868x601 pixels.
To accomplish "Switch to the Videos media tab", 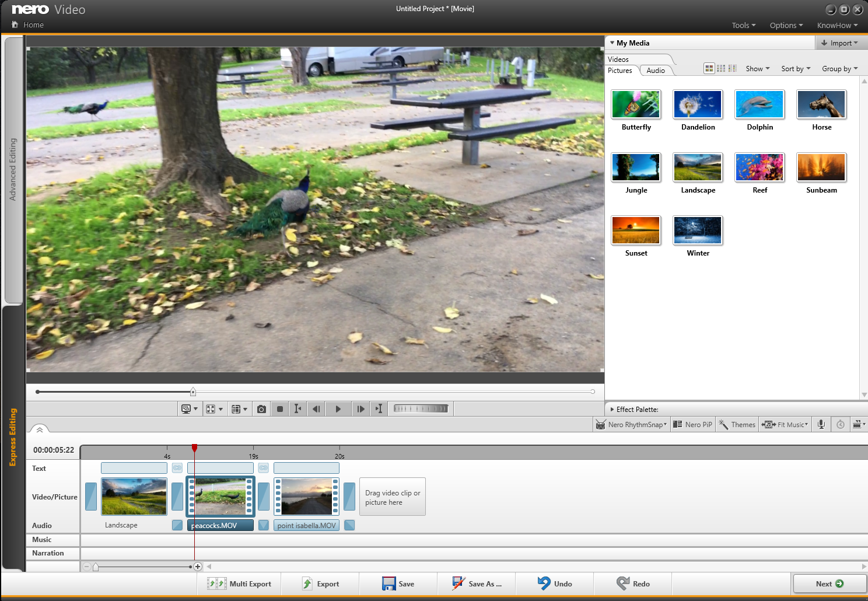I will pos(618,60).
